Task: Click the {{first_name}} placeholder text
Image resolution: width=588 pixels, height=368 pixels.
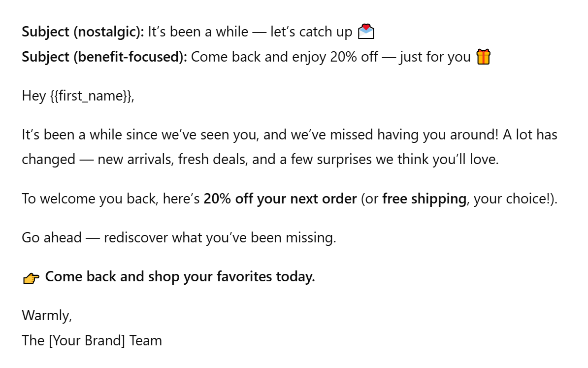Action: (92, 96)
